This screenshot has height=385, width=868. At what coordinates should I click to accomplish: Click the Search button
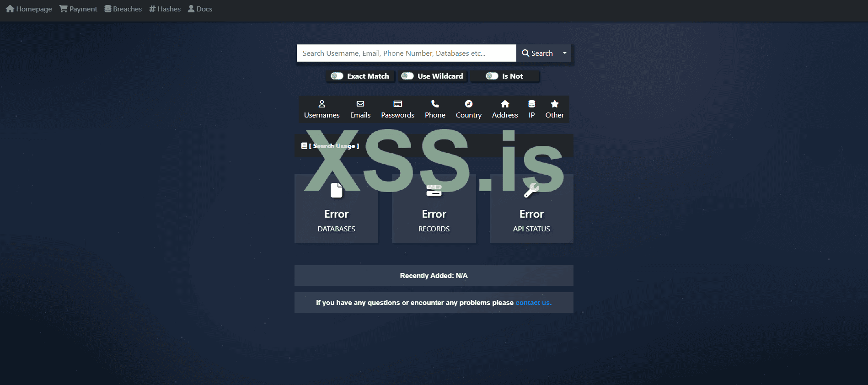point(537,53)
